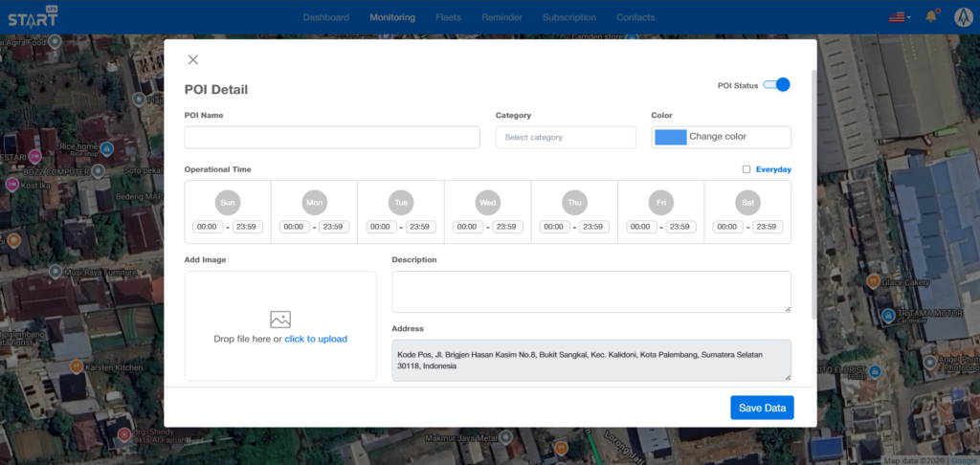Open the Fleets menu item
Image resolution: width=980 pixels, height=465 pixels.
448,17
